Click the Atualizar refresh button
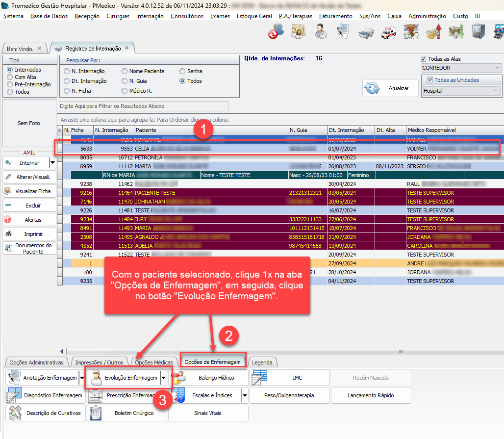This screenshot has height=439, width=504. tap(390, 88)
